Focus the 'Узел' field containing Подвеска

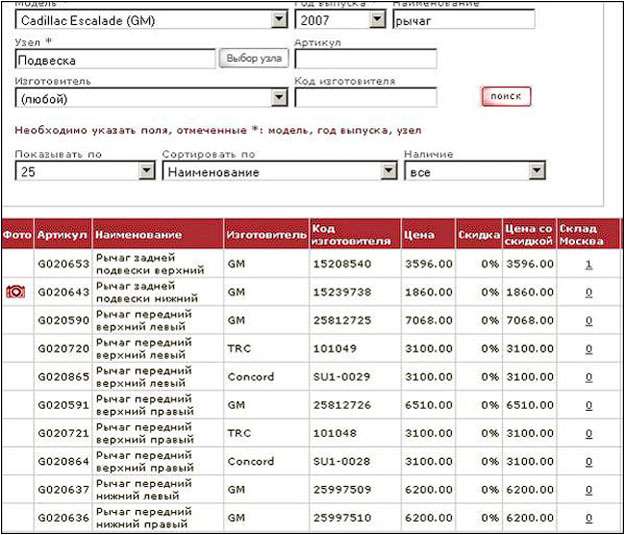(115, 59)
